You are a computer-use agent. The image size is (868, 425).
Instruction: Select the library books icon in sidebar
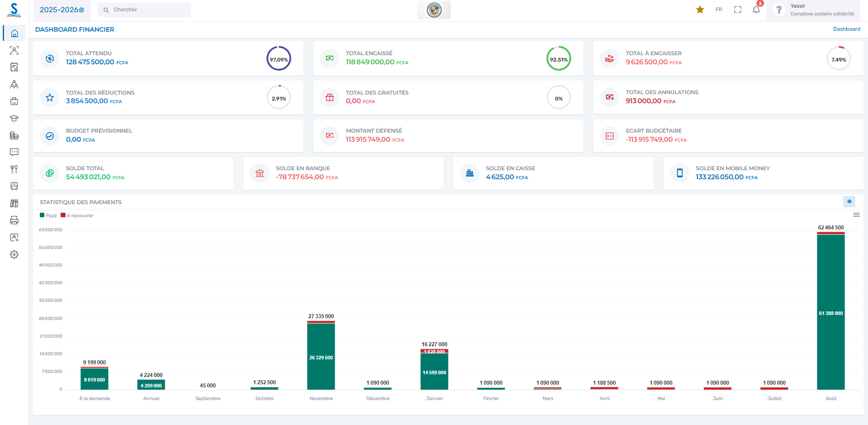point(14,203)
